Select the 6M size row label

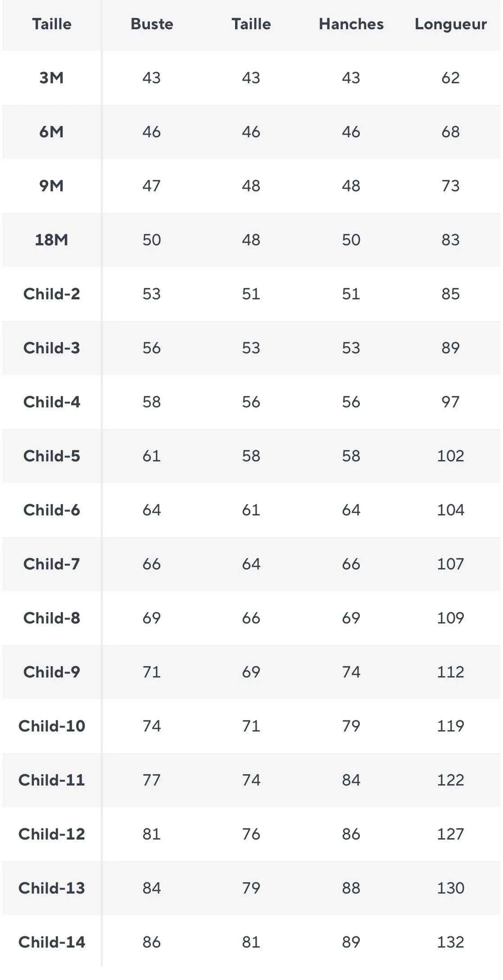51,132
